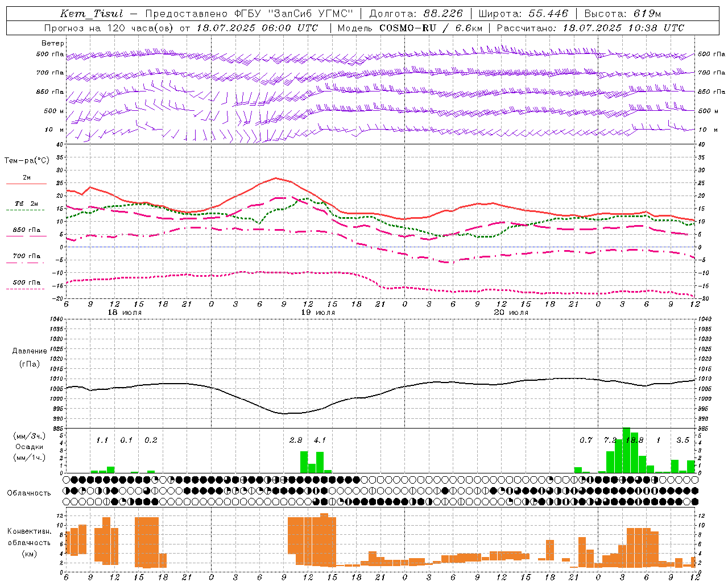Click the Тем-ра(°C) temperature panel label
Viewport: 728px width, 582px height.
coord(27,161)
